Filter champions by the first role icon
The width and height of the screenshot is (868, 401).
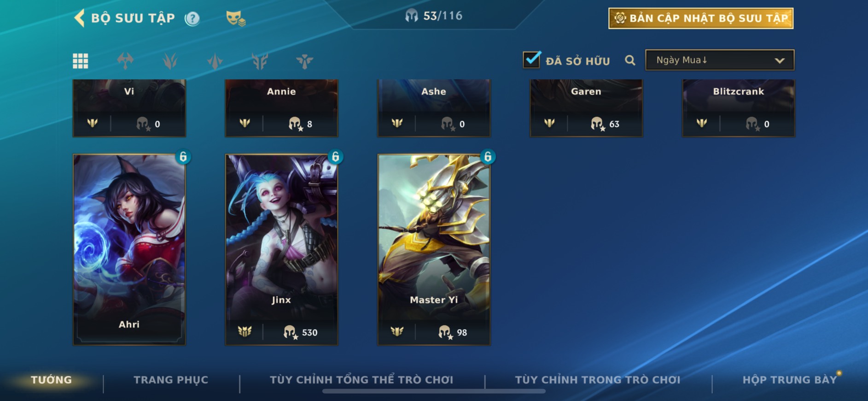click(x=125, y=61)
